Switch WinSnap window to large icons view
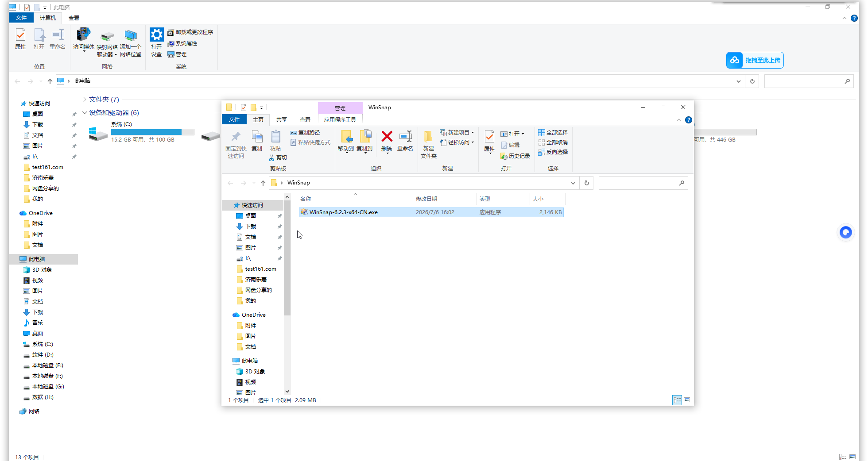Viewport: 868px width, 461px height. click(x=687, y=400)
